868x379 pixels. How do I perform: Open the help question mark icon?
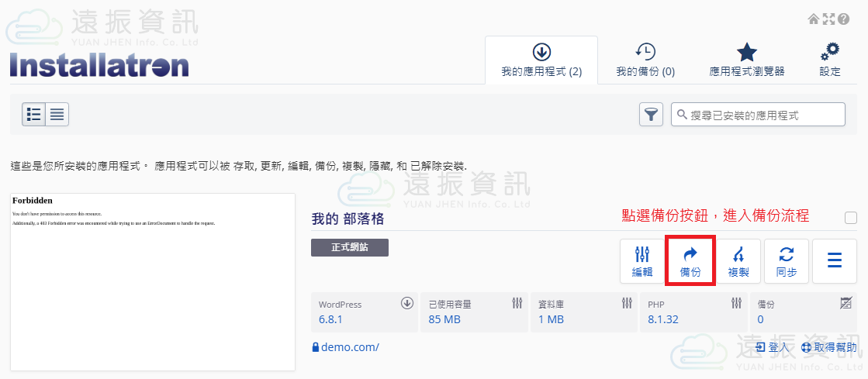pyautogui.click(x=842, y=19)
